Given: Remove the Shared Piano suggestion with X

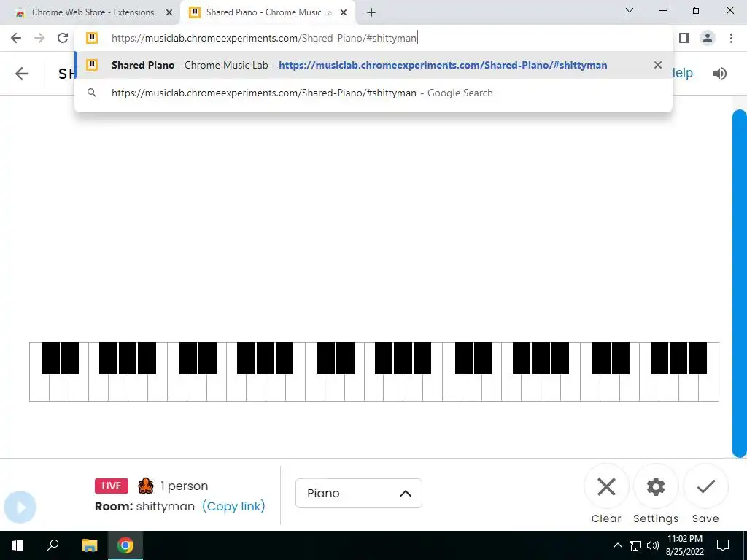Looking at the screenshot, I should point(657,65).
